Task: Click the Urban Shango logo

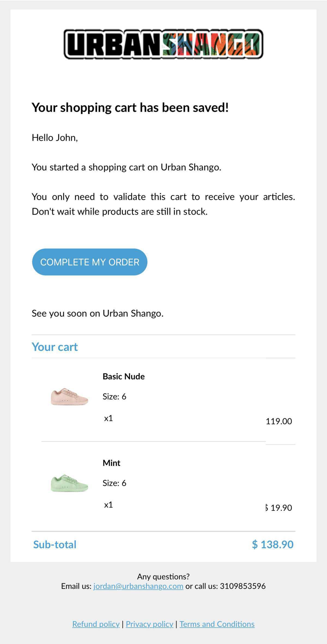Action: point(163,44)
